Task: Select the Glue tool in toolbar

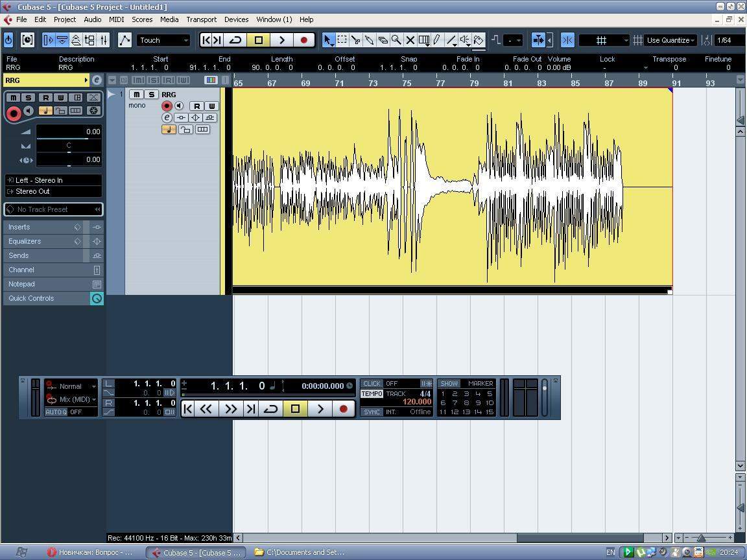Action: point(369,40)
